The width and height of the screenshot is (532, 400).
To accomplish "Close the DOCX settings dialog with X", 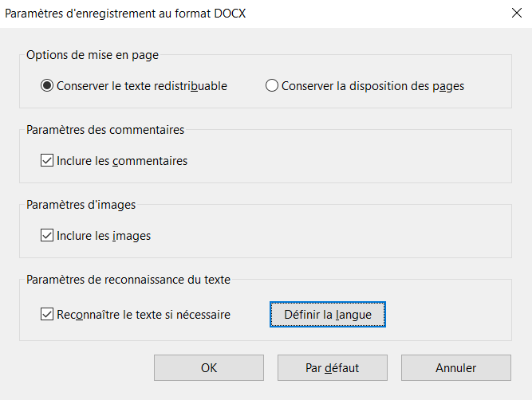I will tap(514, 12).
